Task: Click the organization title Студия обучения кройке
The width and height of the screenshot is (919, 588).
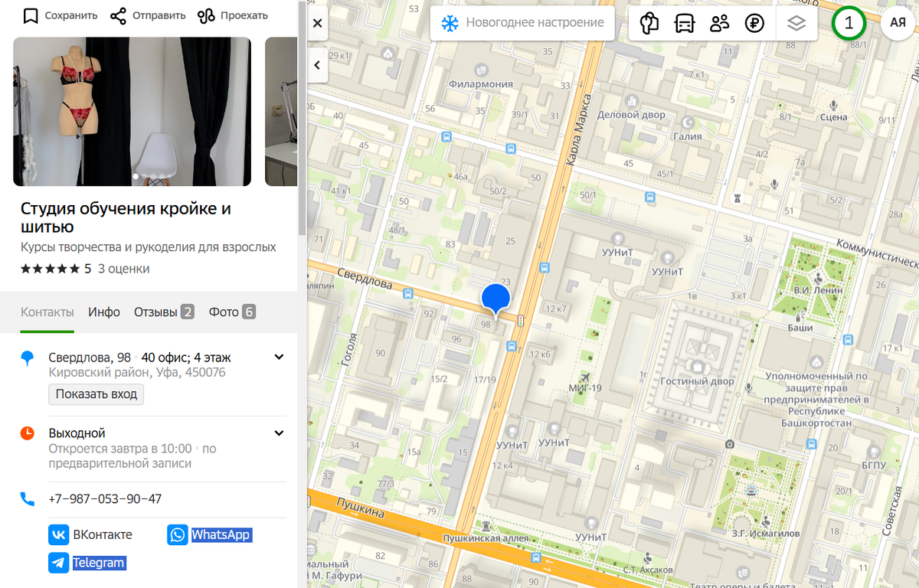Action: (x=126, y=217)
